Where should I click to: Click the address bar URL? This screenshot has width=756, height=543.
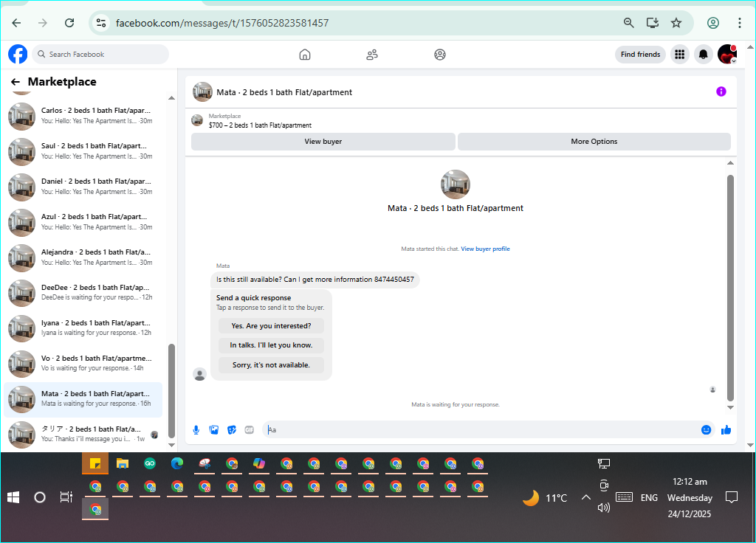(222, 23)
